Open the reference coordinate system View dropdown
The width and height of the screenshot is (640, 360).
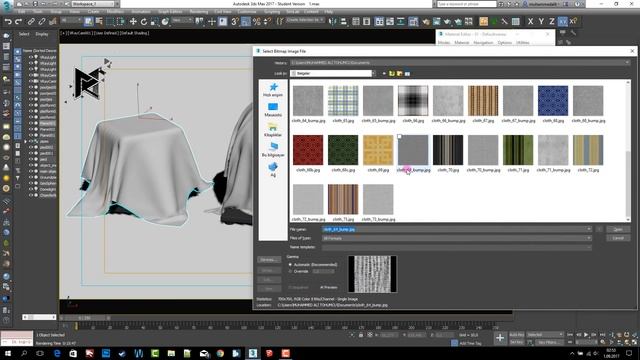[182, 20]
